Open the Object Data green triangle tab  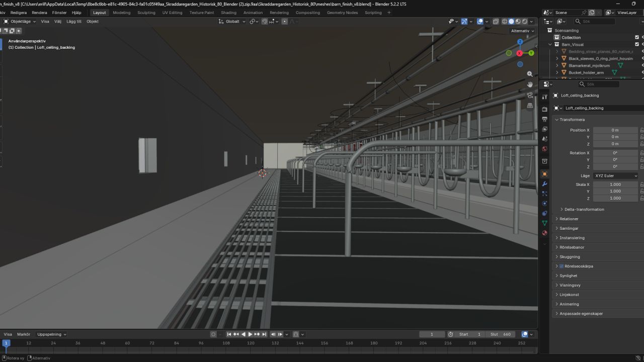544,223
